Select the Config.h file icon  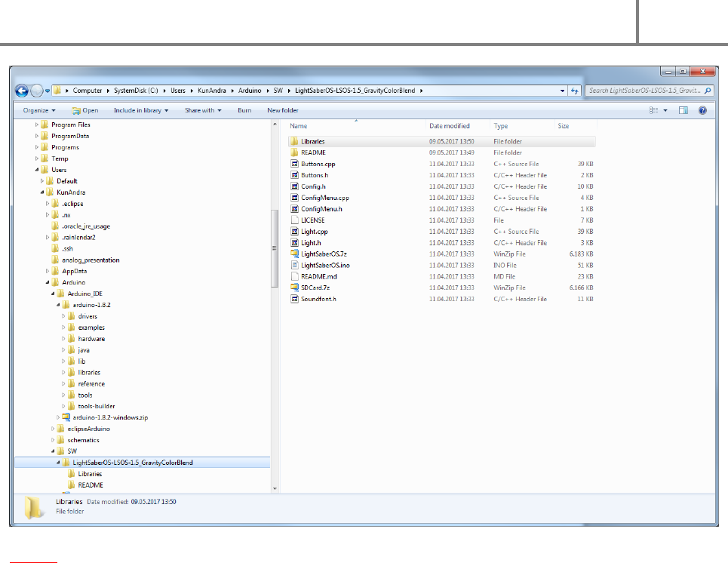pyautogui.click(x=294, y=186)
